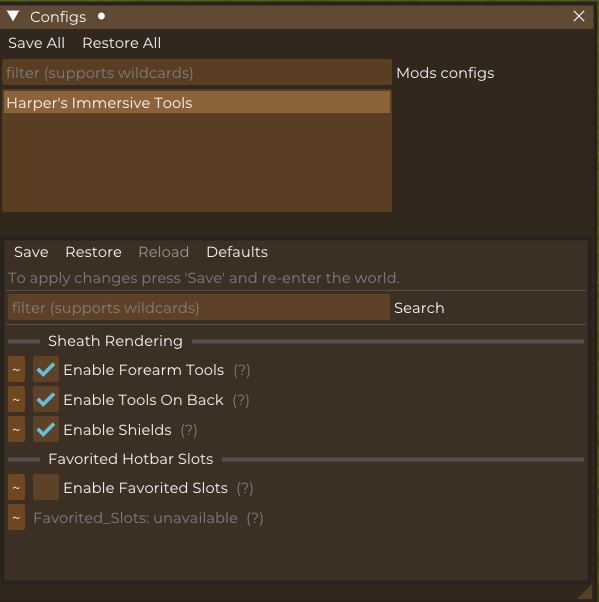
Task: Close the Configs window
Action: click(579, 16)
